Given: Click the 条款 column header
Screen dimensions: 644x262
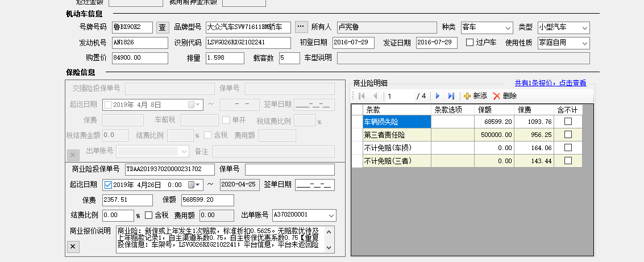Looking at the screenshot, I should click(397, 110).
